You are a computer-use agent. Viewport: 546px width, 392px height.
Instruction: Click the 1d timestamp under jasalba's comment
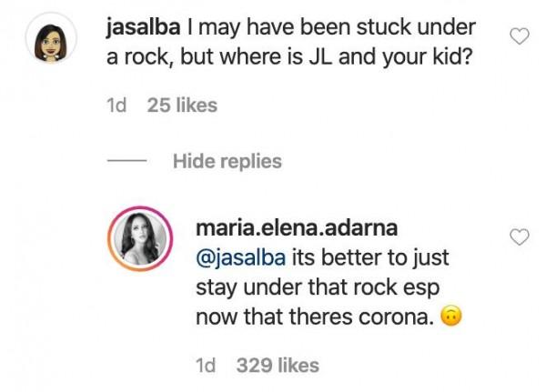click(x=116, y=106)
